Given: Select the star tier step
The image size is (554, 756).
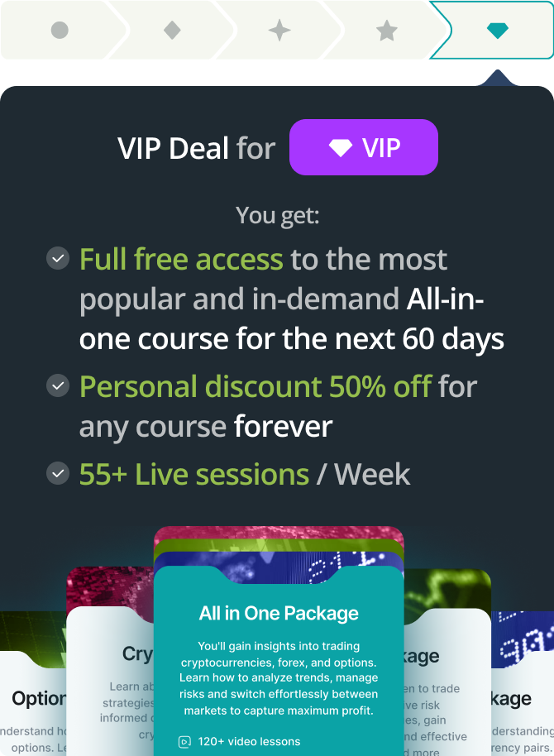Looking at the screenshot, I should [387, 31].
